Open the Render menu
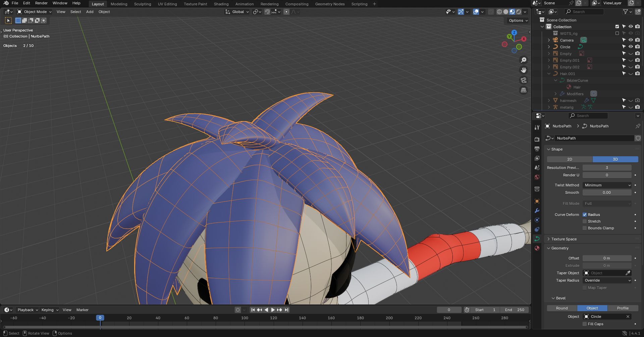644x337 pixels. 41,3
